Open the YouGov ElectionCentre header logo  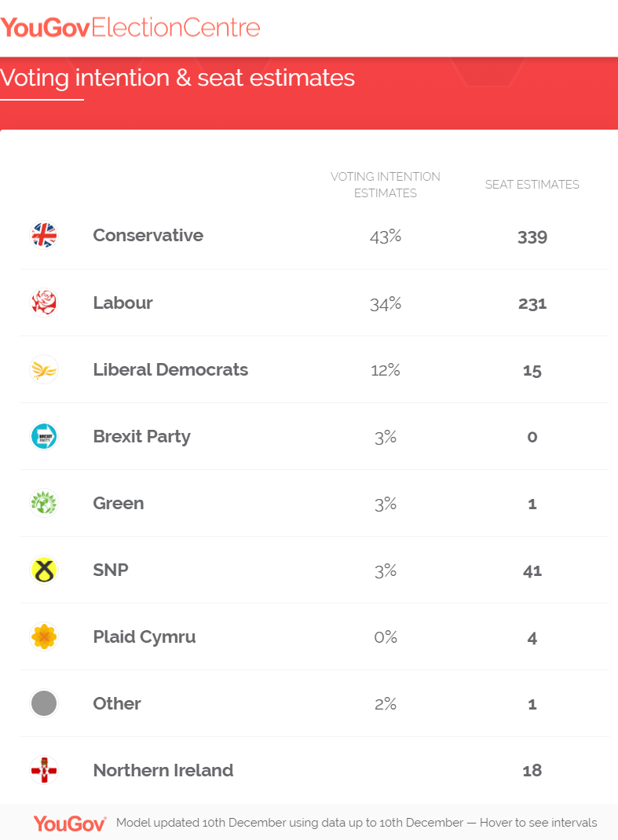[130, 28]
